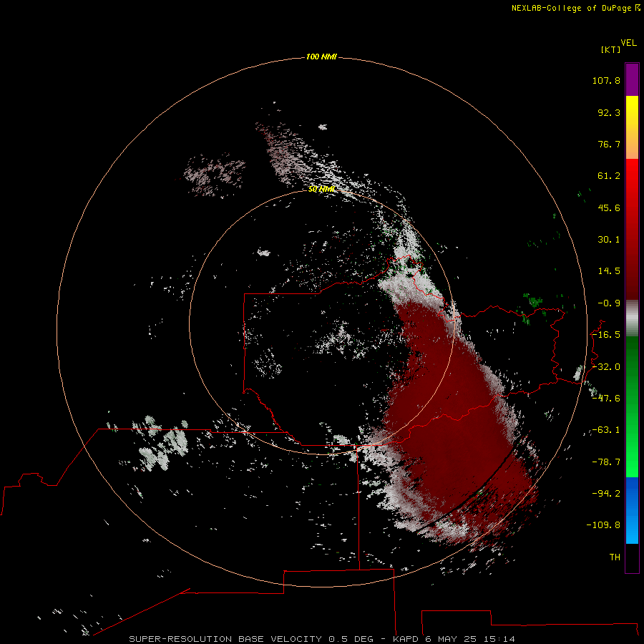Click the blue segment of velocity color bar
The height and width of the screenshot is (644, 644).
coord(632,510)
